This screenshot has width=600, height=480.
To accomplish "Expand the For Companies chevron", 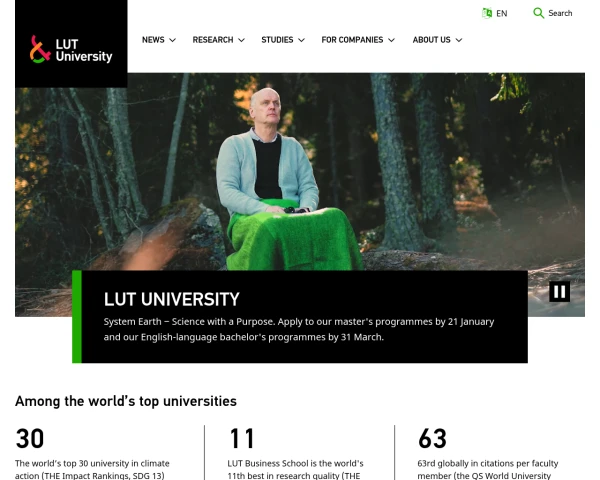I will pos(391,40).
